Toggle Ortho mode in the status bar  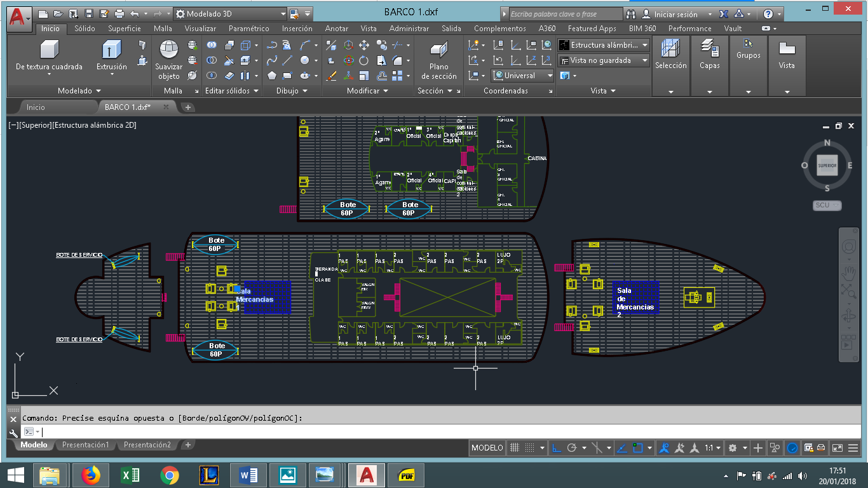(x=557, y=448)
